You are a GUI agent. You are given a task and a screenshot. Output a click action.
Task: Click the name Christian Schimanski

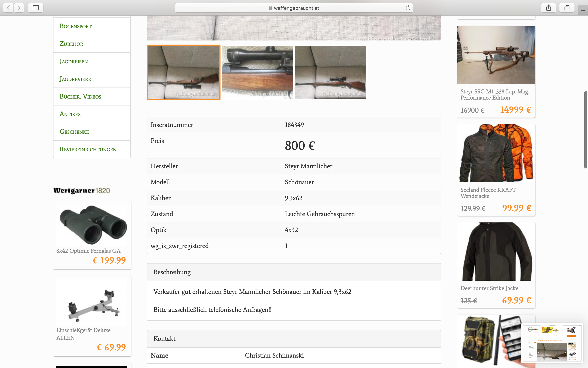click(x=274, y=356)
